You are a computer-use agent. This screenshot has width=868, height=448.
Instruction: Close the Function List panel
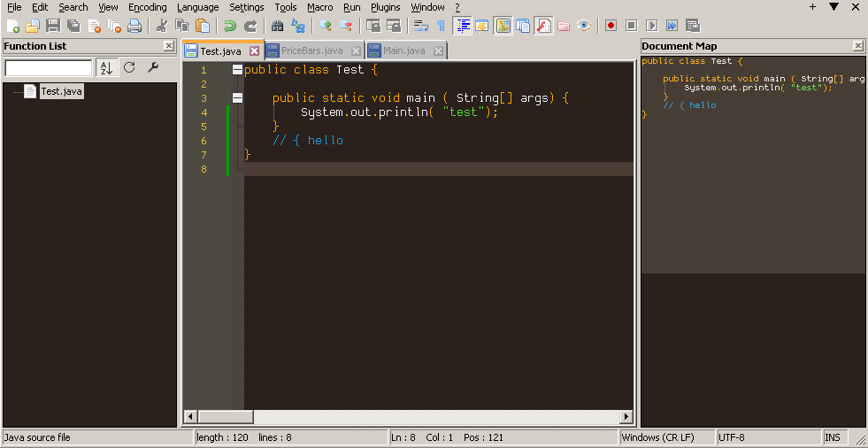tap(169, 46)
